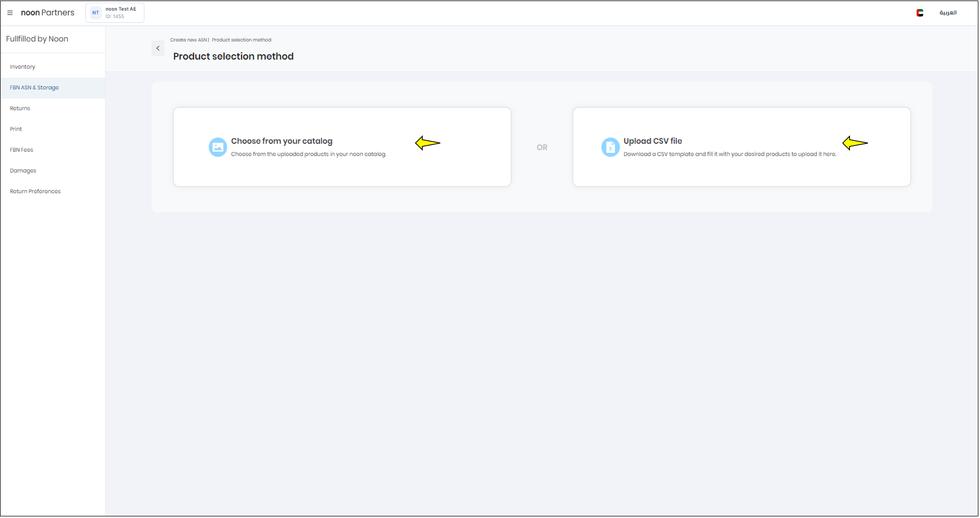Open the Print section
Viewport: 980px width, 518px height.
pyautogui.click(x=16, y=128)
